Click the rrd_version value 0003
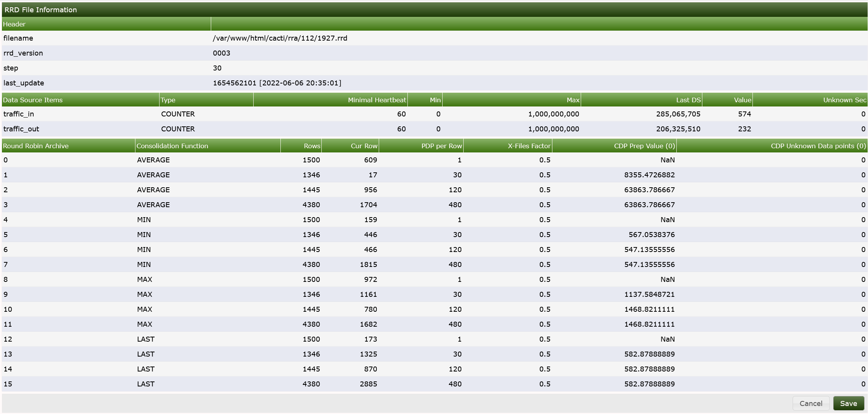The height and width of the screenshot is (414, 868). [x=221, y=53]
